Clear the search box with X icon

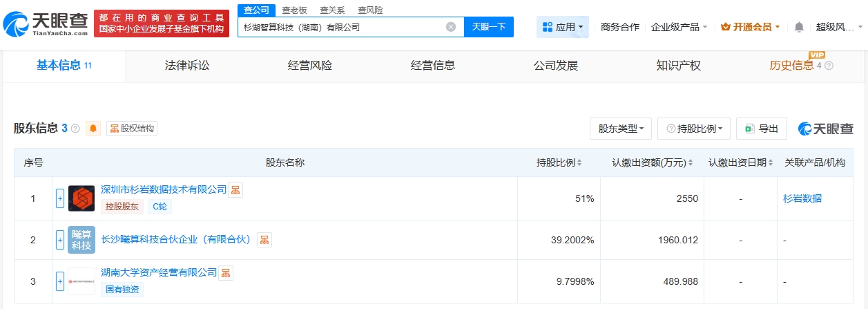[x=451, y=27]
